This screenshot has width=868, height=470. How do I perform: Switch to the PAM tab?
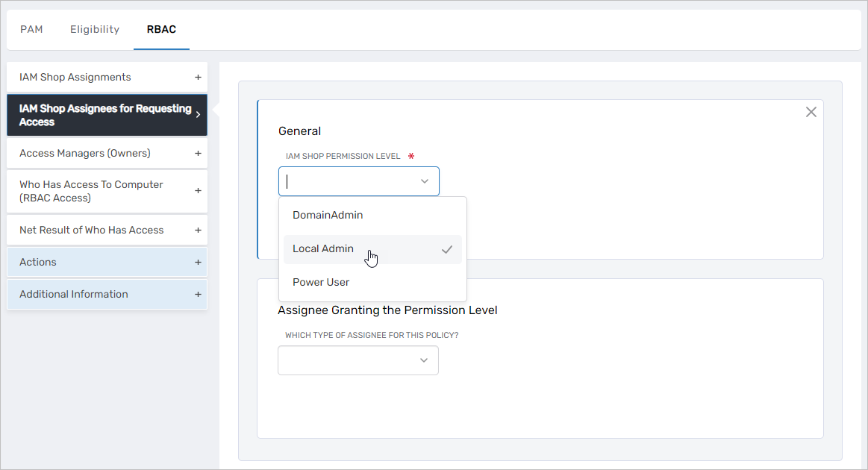[x=31, y=29]
